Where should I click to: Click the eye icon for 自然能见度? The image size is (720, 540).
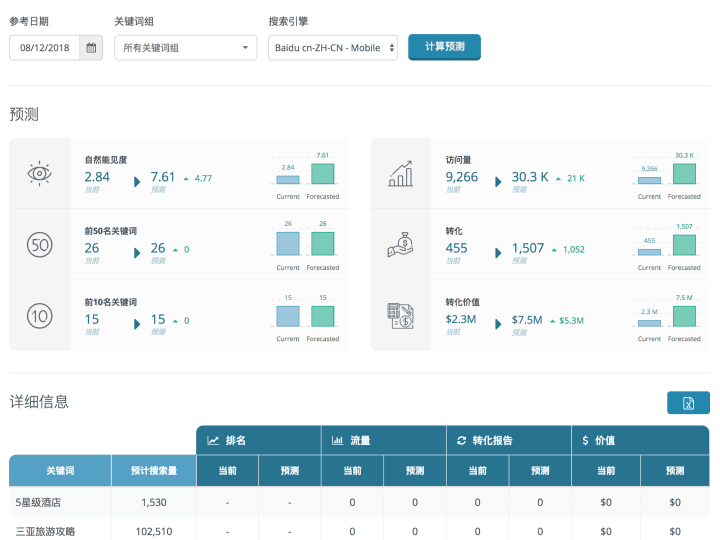39,174
